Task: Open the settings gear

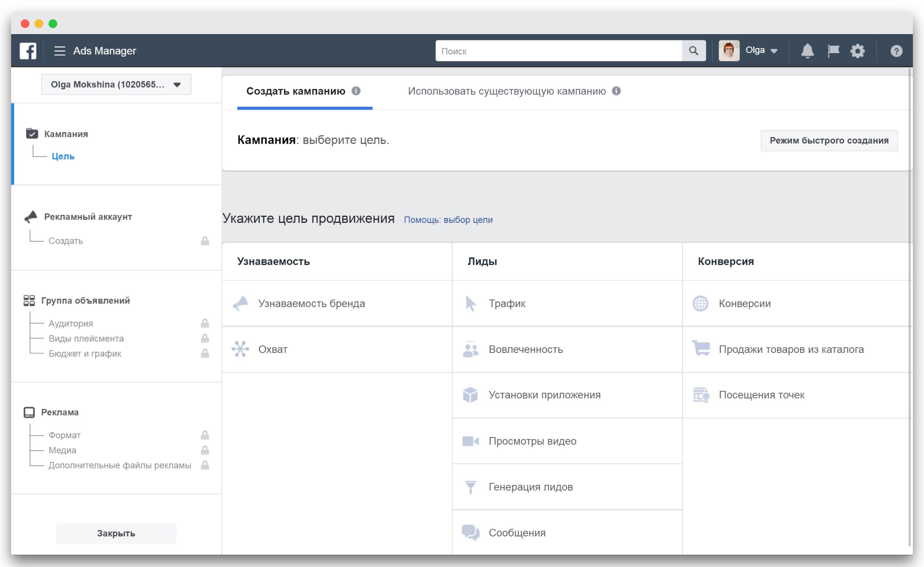Action: (x=858, y=51)
